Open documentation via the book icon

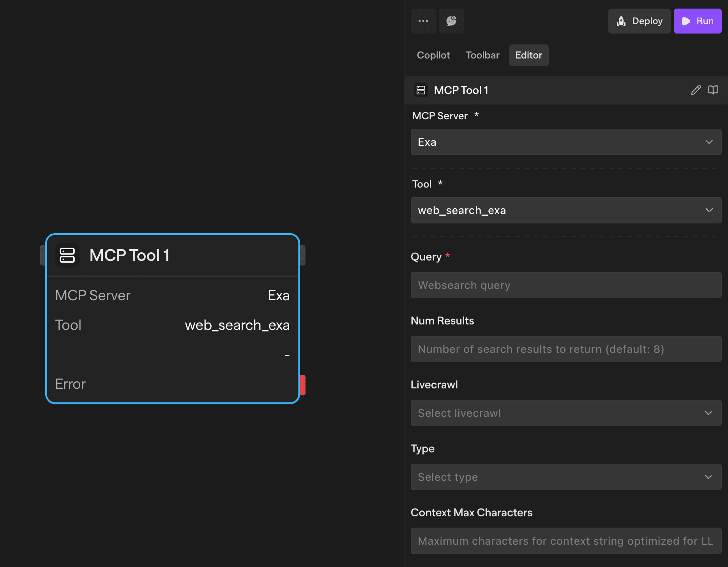point(713,90)
